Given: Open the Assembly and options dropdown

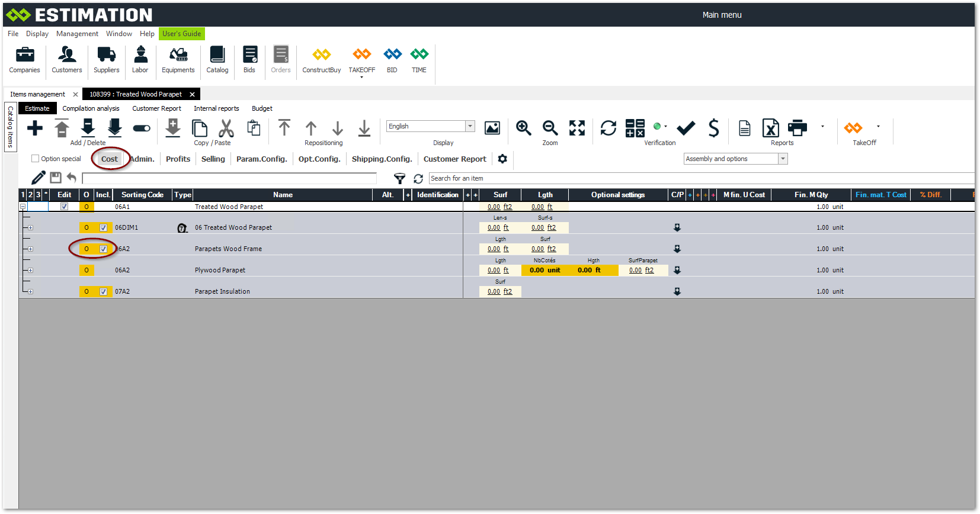Looking at the screenshot, I should click(x=783, y=159).
